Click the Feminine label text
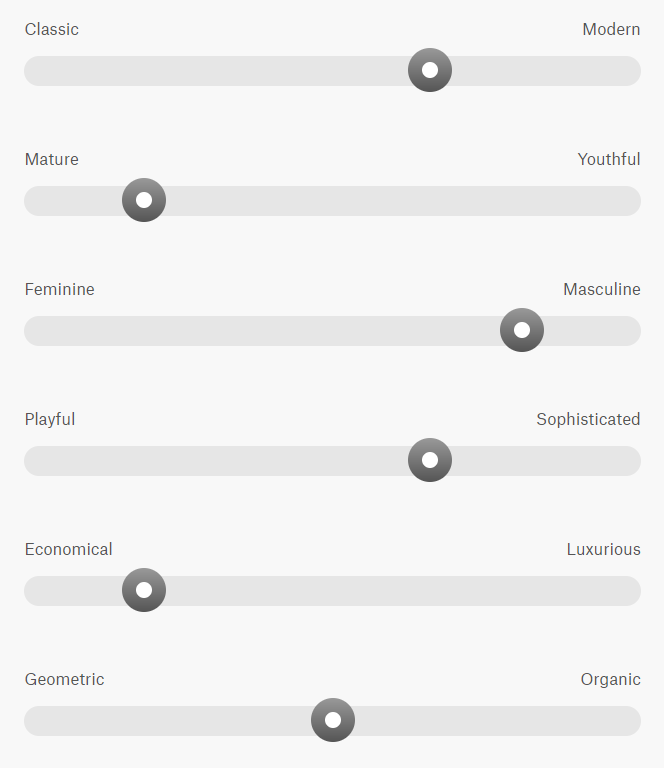Screen dimensions: 664x768 60,289
